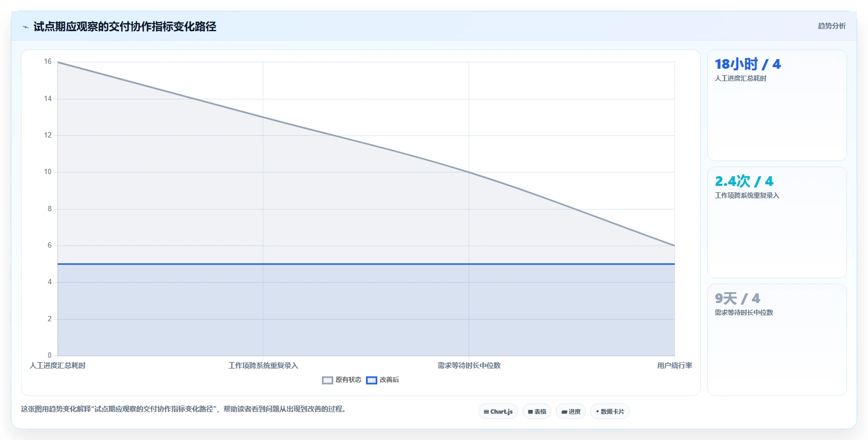This screenshot has width=868, height=440.
Task: Open the 18小时 / 4 metric card
Action: pyautogui.click(x=777, y=105)
